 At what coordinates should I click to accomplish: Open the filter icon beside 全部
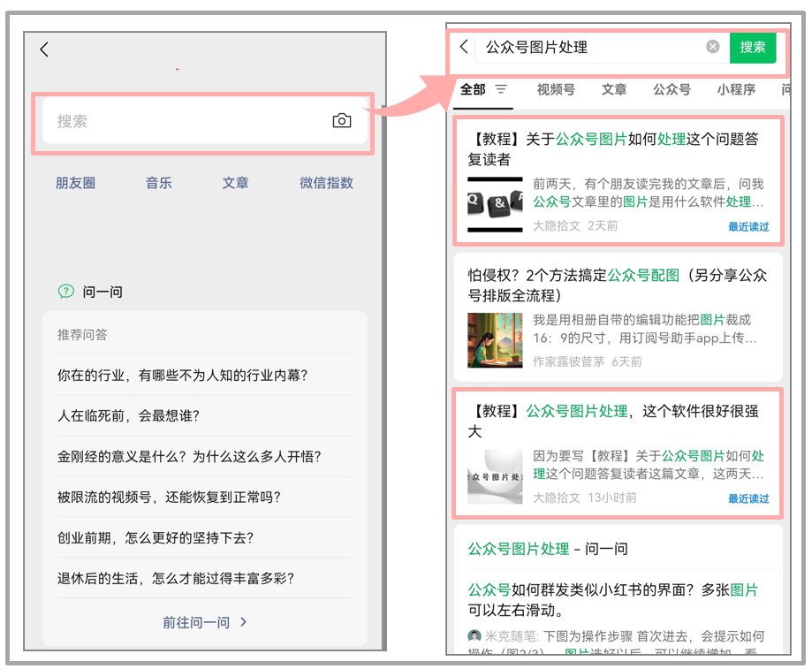click(x=501, y=89)
